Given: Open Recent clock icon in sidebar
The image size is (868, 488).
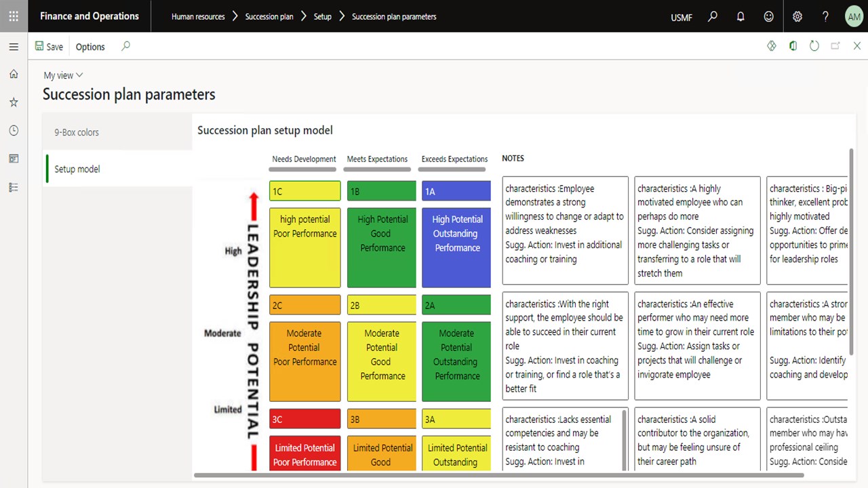Looking at the screenshot, I should [x=14, y=130].
